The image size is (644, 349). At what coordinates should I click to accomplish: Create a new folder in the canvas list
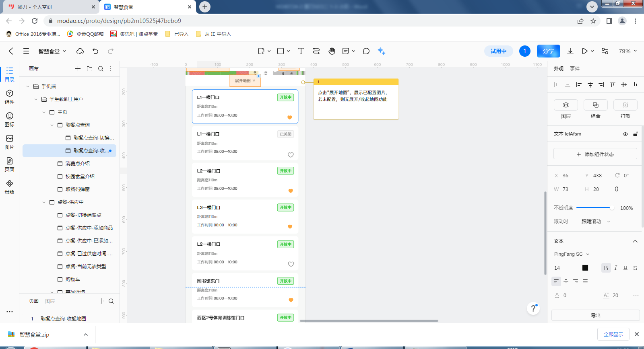[x=89, y=69]
